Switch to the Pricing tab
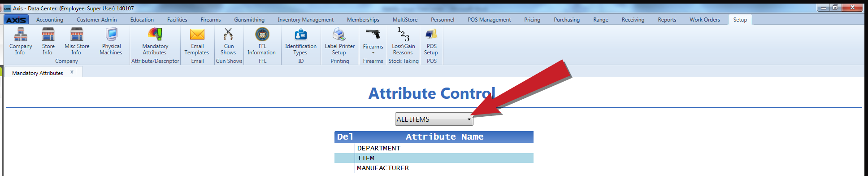This screenshot has width=868, height=176. pos(532,20)
